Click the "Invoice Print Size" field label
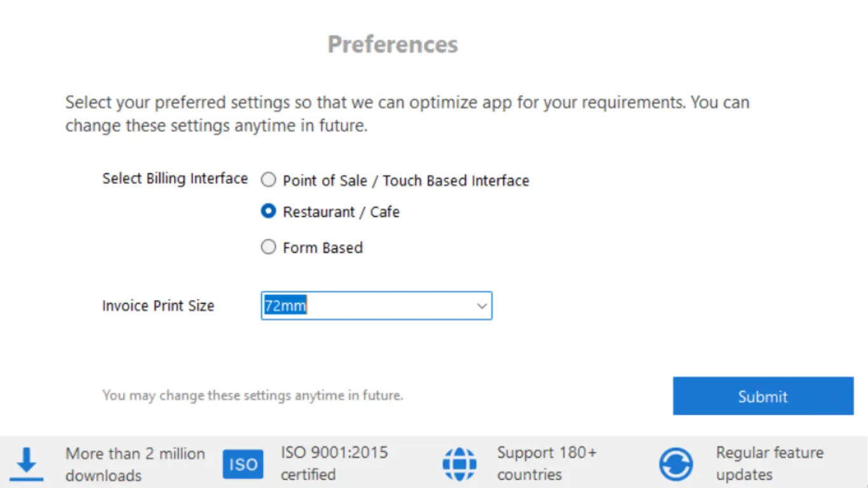Viewport: 868px width, 488px height. pos(158,306)
